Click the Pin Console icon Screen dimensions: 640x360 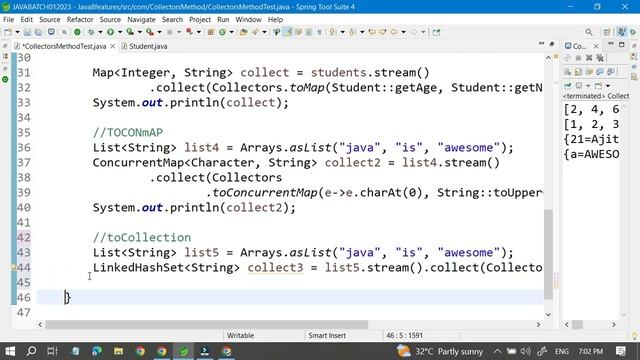567,85
